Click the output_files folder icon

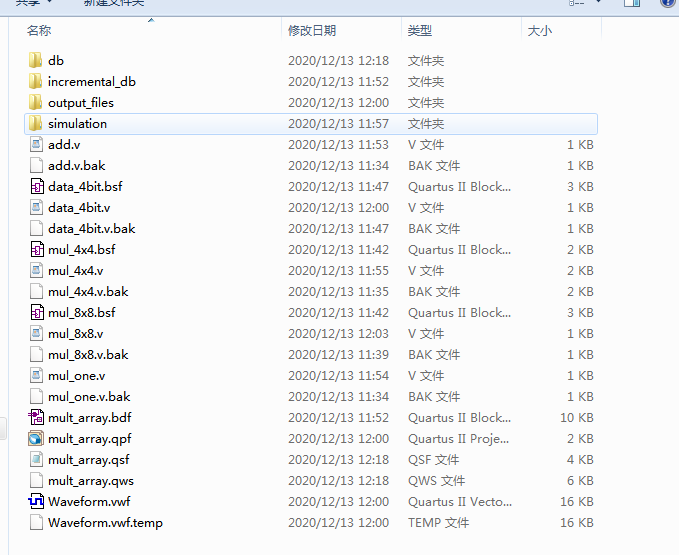pyautogui.click(x=36, y=102)
